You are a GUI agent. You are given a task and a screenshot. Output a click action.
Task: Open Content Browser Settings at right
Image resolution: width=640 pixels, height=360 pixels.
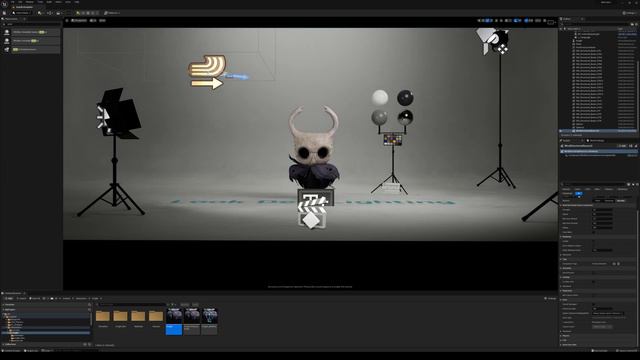point(551,298)
